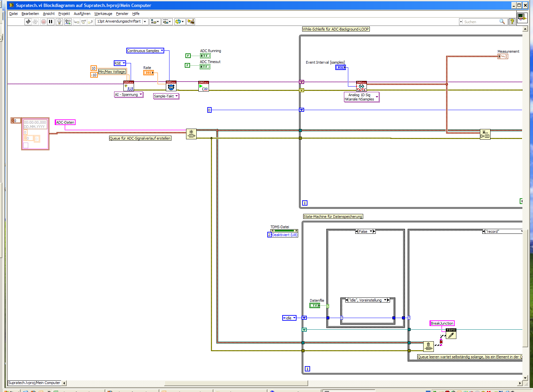The width and height of the screenshot is (533, 392).
Task: Click the Step Out toolbar icon
Action: click(91, 22)
